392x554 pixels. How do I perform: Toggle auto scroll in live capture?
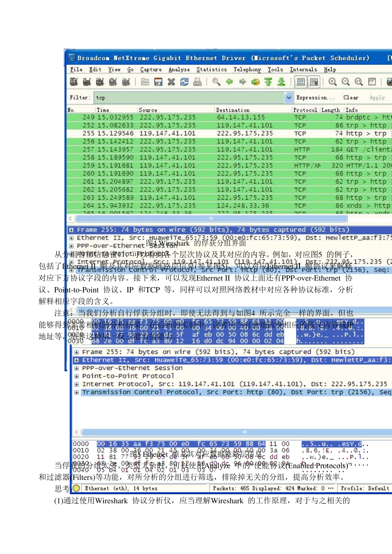click(x=314, y=82)
